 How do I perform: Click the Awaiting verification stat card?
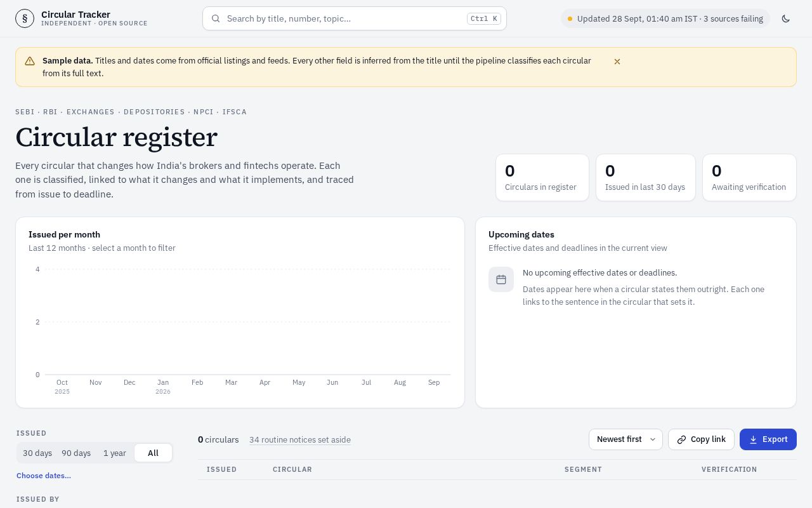tap(749, 178)
